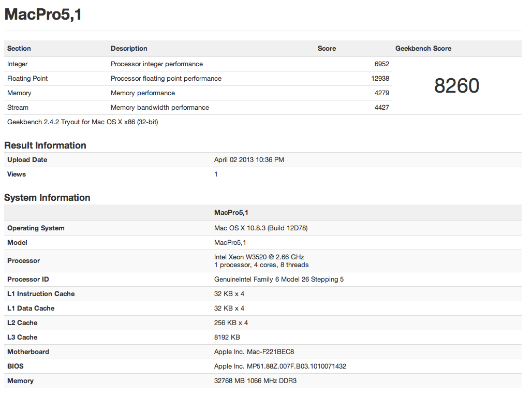Click the Stream section cell
The height and width of the screenshot is (396, 532).
pyautogui.click(x=18, y=108)
